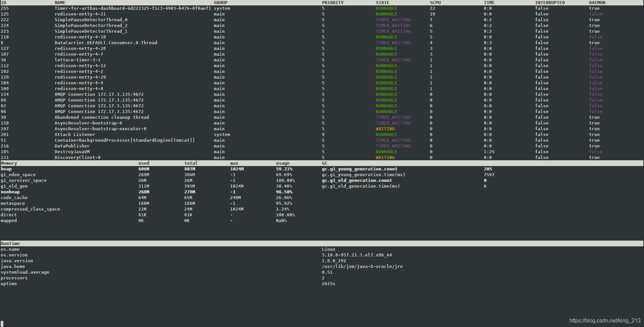
Task: Click the heap memory row label
Action: (6, 169)
